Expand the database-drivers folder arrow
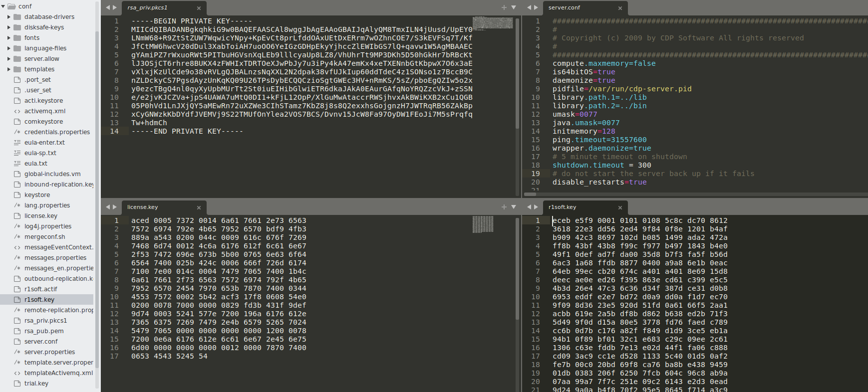This screenshot has height=392, width=868. [x=8, y=17]
